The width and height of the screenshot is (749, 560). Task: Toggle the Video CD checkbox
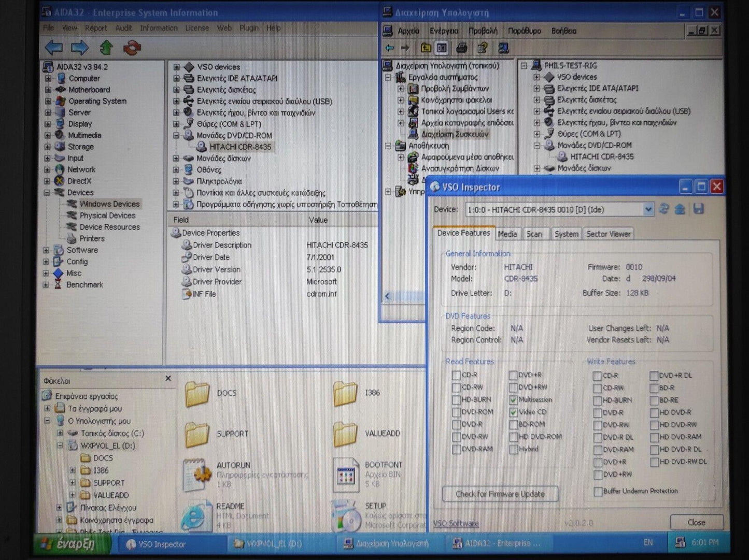[x=513, y=412]
